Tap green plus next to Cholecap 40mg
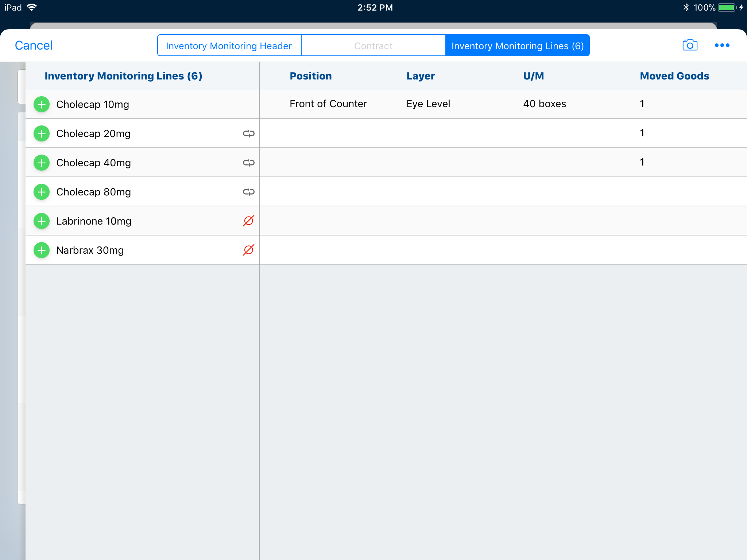The width and height of the screenshot is (747, 560). (42, 163)
